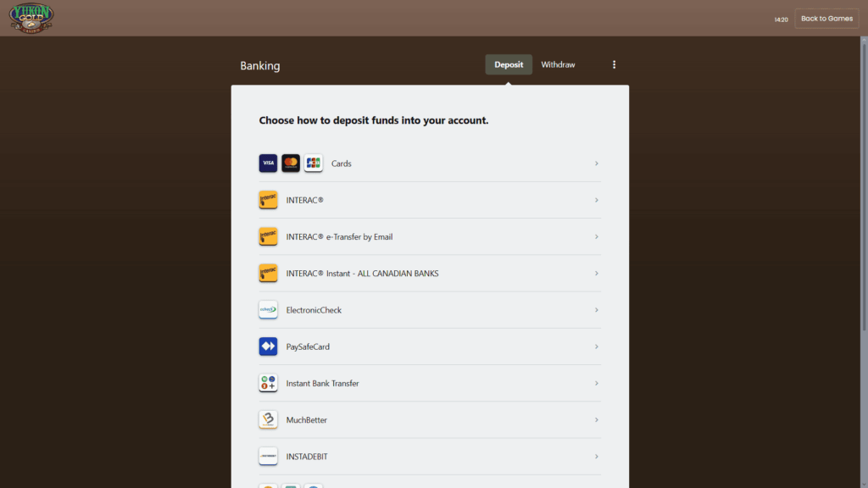This screenshot has width=868, height=488.
Task: Select the Instant Bank Transfer icon
Action: click(268, 383)
